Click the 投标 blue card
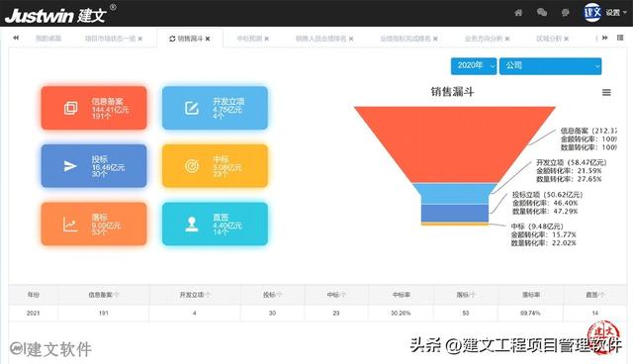 tap(94, 166)
